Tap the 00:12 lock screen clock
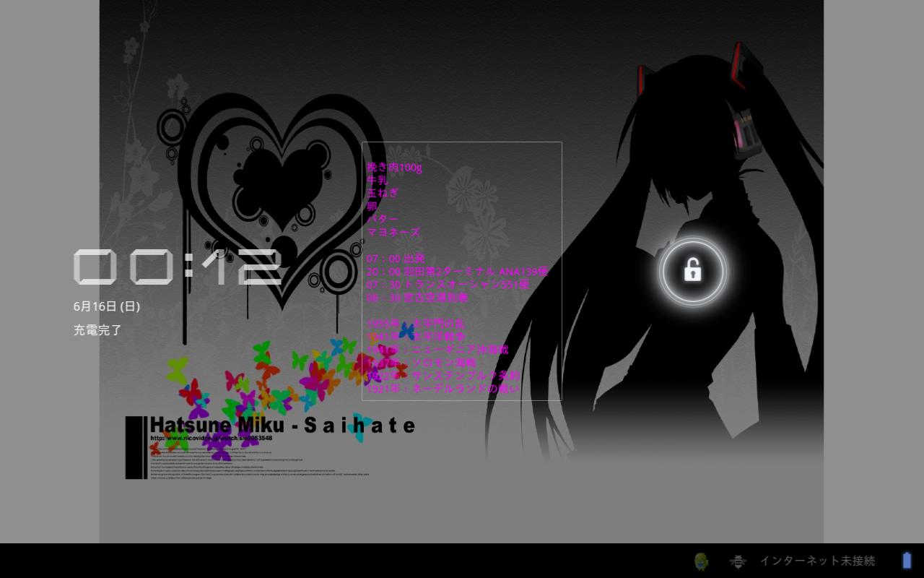The width and height of the screenshot is (924, 578). pyautogui.click(x=178, y=267)
